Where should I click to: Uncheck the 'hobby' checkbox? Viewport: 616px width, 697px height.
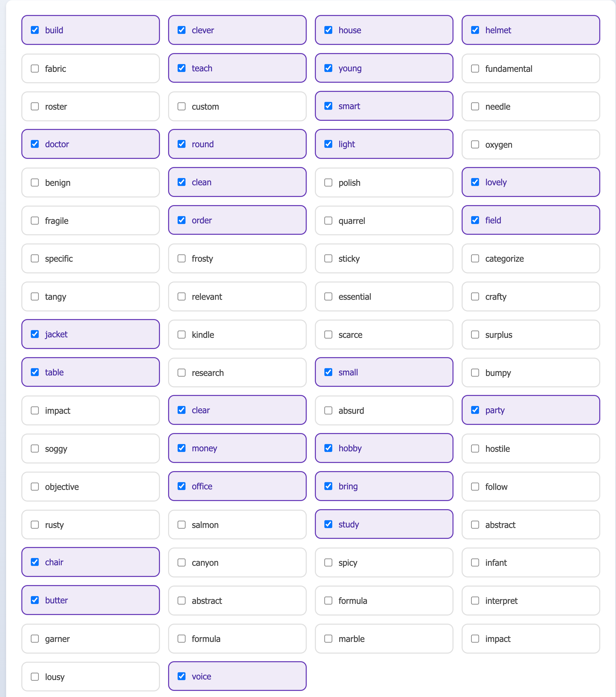(328, 448)
